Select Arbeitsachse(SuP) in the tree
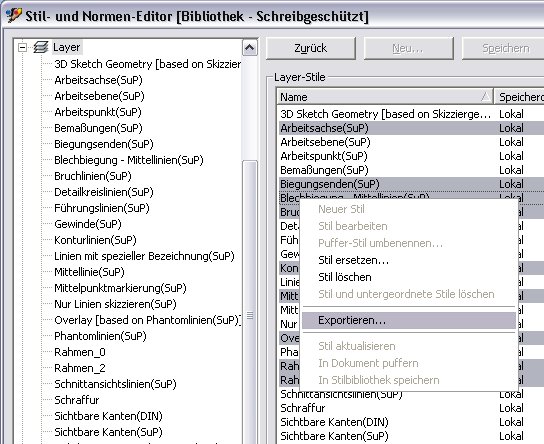The width and height of the screenshot is (544, 444). pyautogui.click(x=99, y=80)
